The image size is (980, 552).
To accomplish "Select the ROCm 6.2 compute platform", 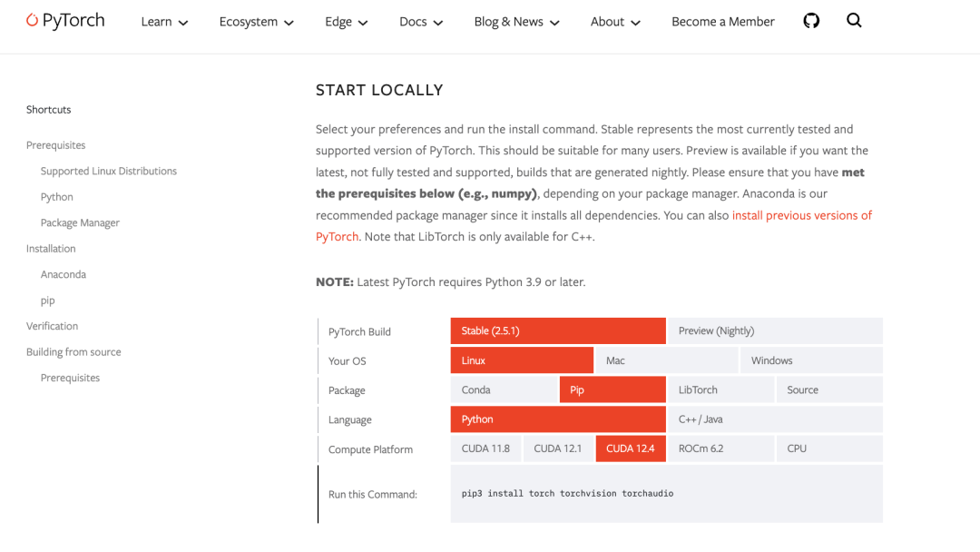I will pos(720,448).
